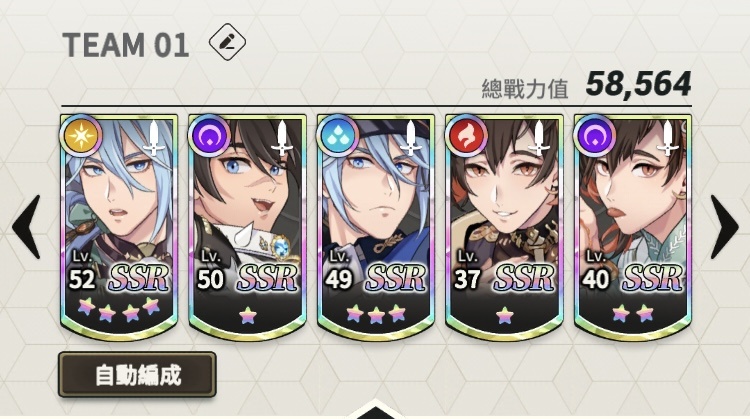The height and width of the screenshot is (419, 750).
Task: Click the 自動編成 auto-formation button
Action: tap(137, 375)
